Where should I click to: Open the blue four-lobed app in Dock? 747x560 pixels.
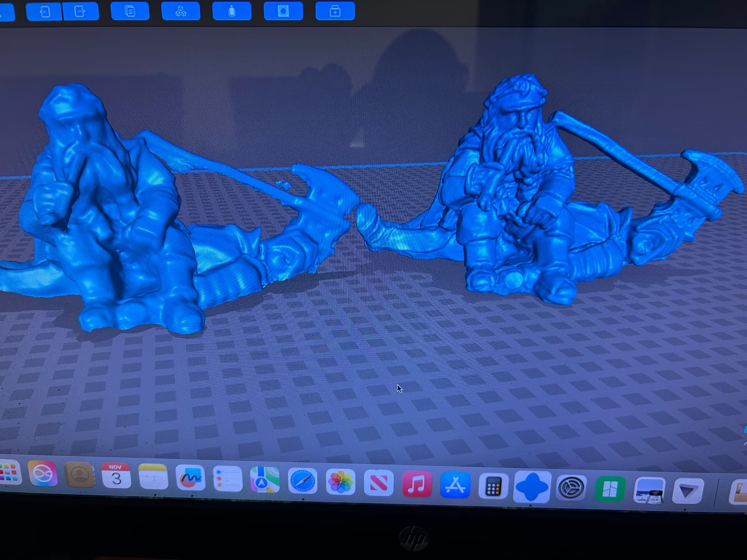[x=531, y=486]
